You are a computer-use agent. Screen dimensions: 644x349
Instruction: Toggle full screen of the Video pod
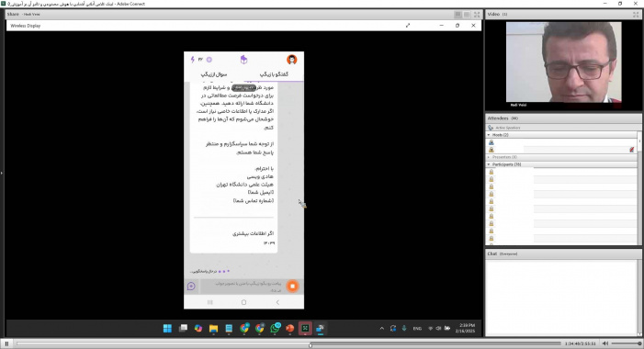(x=636, y=15)
